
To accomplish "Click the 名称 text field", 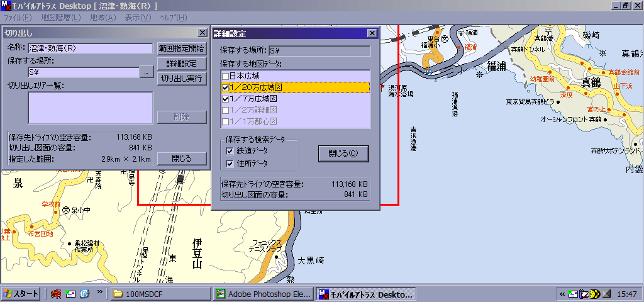I will tap(91, 48).
